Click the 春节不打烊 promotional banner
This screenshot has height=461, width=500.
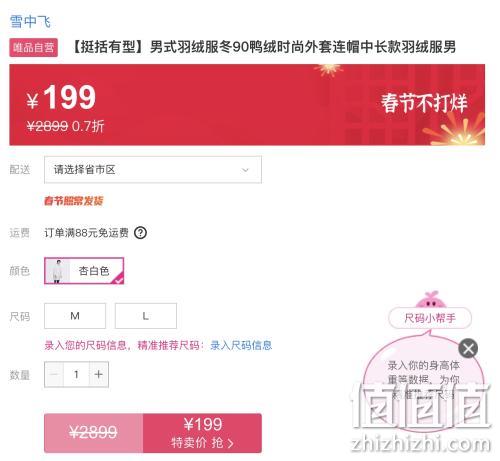[x=247, y=105]
